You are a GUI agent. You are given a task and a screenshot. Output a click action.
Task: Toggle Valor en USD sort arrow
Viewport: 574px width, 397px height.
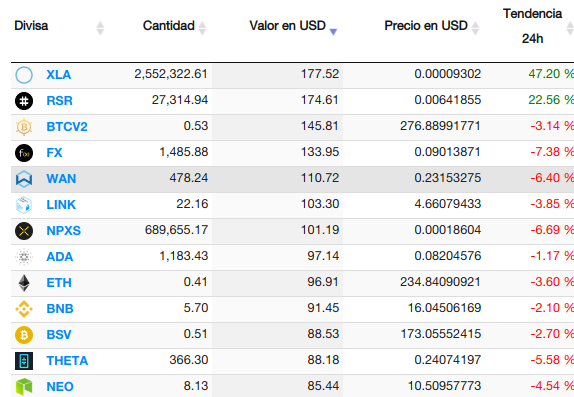pos(333,32)
